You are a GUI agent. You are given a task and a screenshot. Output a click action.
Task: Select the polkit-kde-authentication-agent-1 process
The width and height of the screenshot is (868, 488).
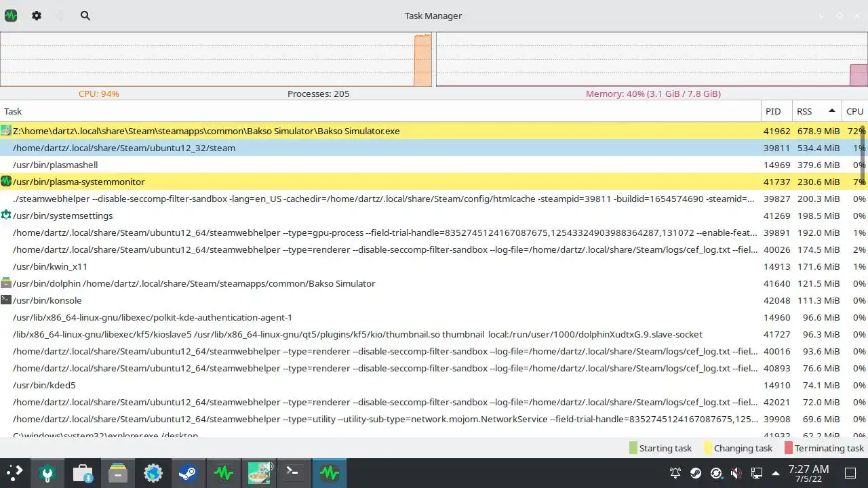click(434, 317)
